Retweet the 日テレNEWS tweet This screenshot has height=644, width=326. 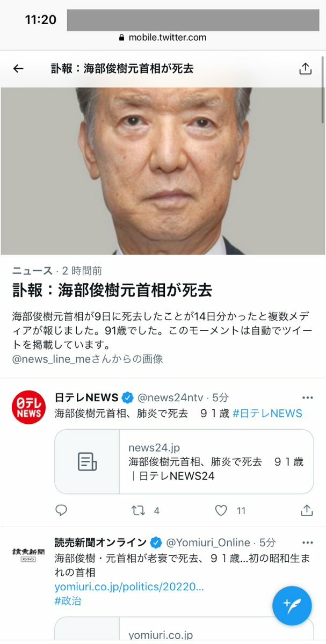point(138,510)
